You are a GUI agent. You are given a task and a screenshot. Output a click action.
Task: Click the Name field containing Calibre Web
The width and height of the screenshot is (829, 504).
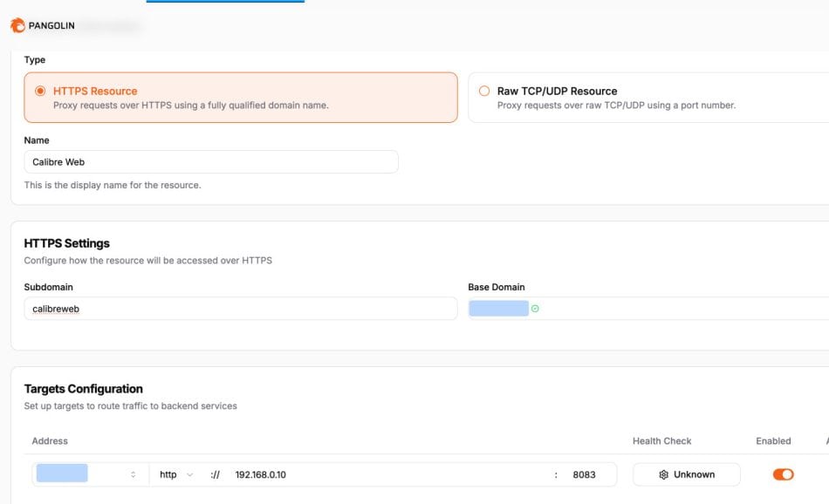pos(209,161)
